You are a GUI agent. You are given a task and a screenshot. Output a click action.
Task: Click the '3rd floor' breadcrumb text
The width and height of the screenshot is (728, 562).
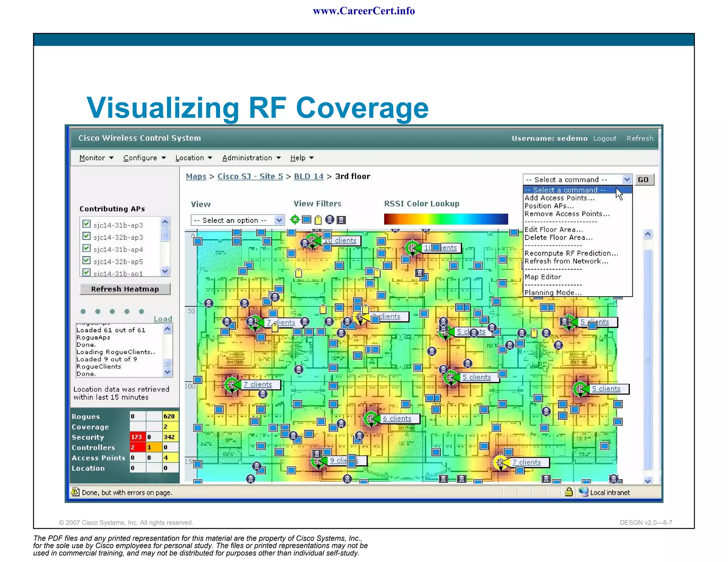[353, 176]
